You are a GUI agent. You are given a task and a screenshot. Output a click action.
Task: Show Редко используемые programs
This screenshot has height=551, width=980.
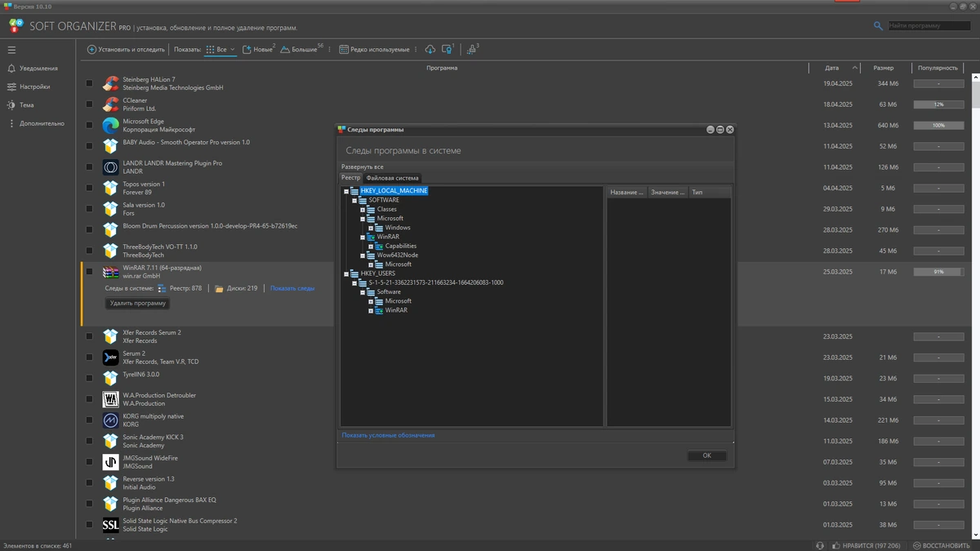375,50
